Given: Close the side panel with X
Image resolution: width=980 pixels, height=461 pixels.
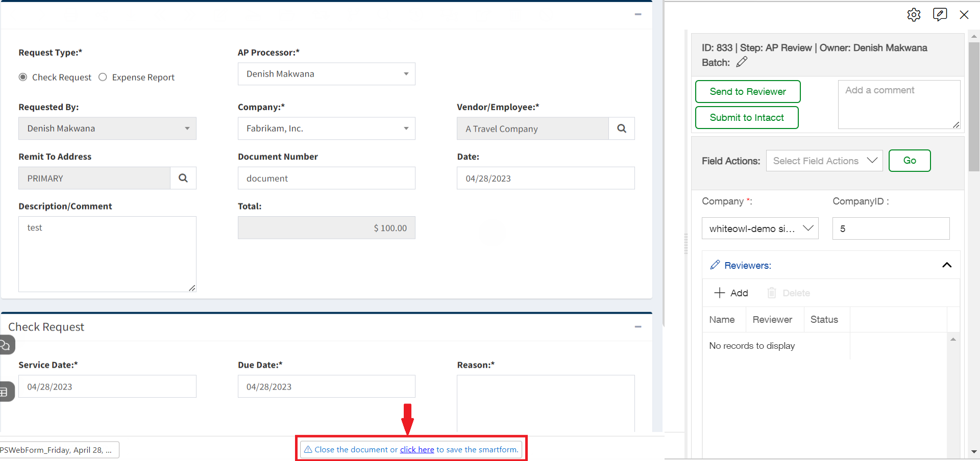Looking at the screenshot, I should point(964,15).
